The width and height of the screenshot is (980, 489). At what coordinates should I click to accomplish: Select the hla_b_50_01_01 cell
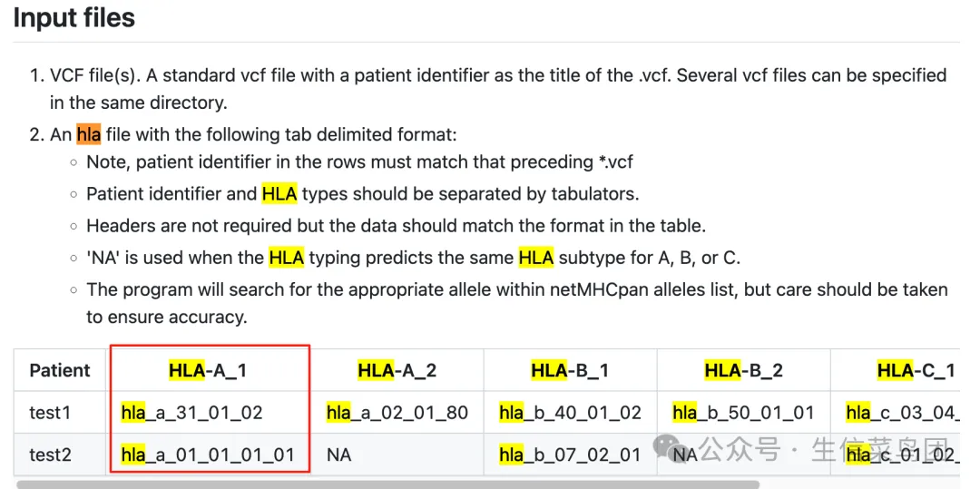pyautogui.click(x=743, y=413)
